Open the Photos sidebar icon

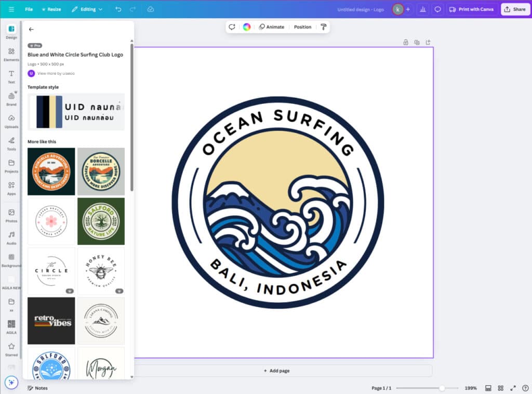tap(11, 216)
